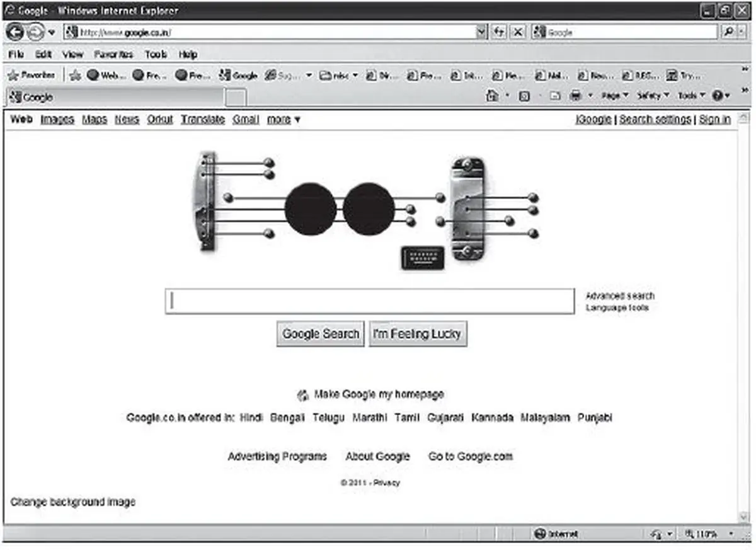This screenshot has width=756, height=550.
Task: Open the Tools menu in menu bar
Action: 156,55
